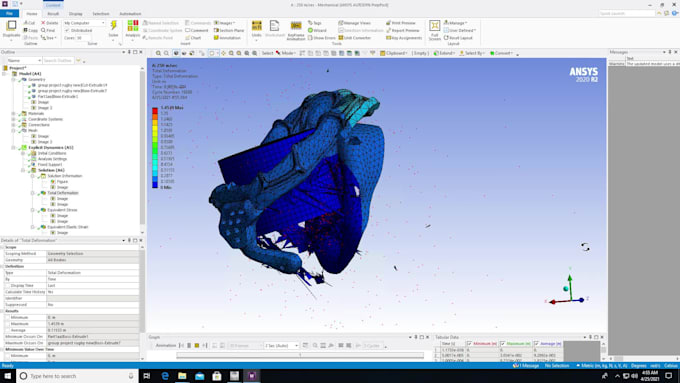Click the red maximum color on the legend

155,111
